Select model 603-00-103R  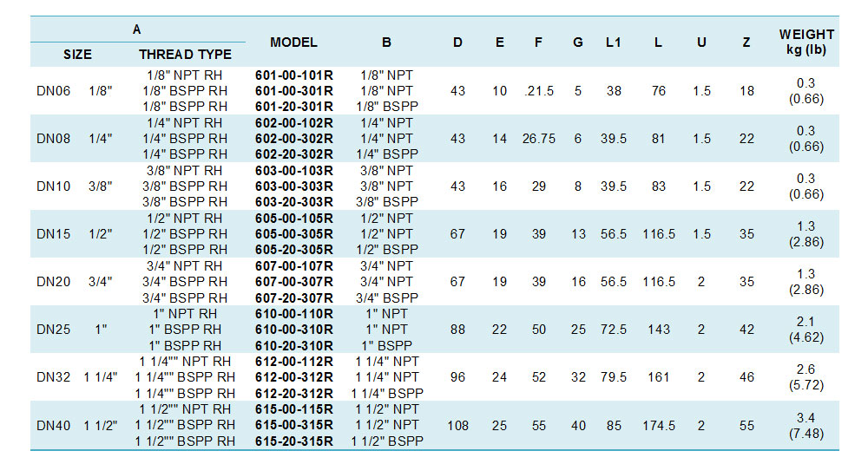click(294, 170)
